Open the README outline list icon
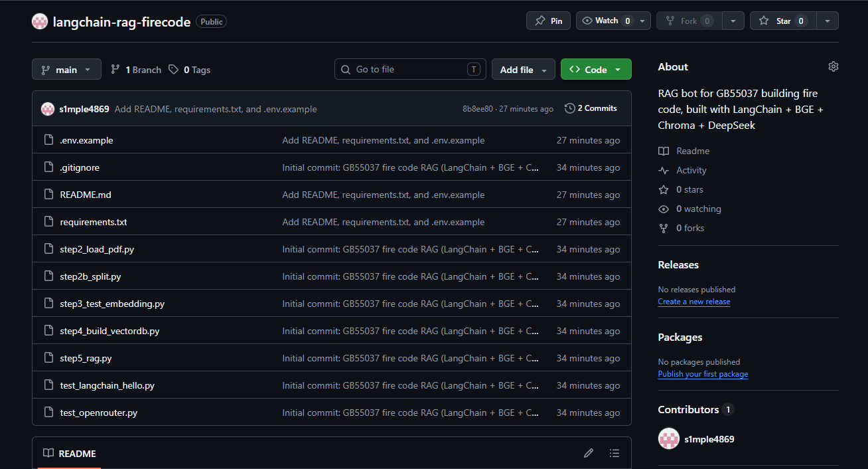 click(615, 453)
